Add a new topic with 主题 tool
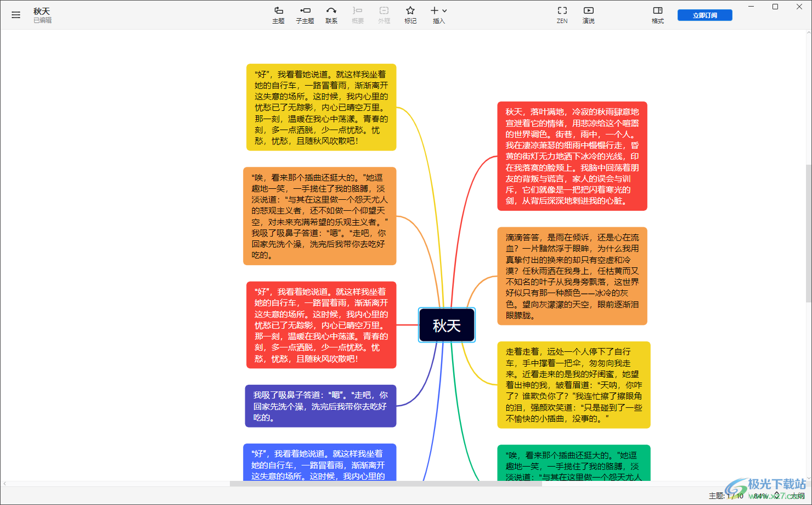The width and height of the screenshot is (812, 505). (x=278, y=15)
